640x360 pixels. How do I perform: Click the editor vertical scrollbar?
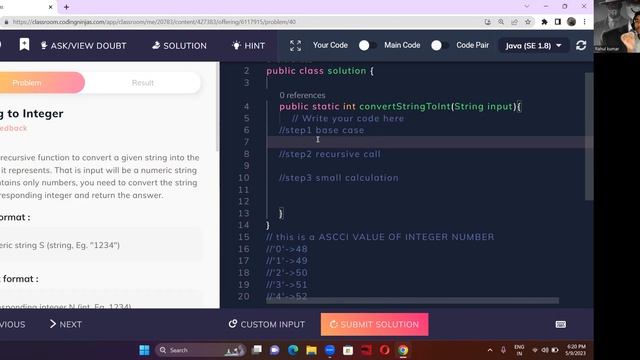[589, 136]
